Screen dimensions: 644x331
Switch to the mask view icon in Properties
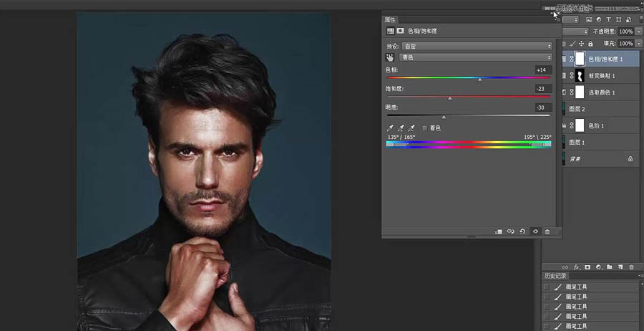point(400,31)
